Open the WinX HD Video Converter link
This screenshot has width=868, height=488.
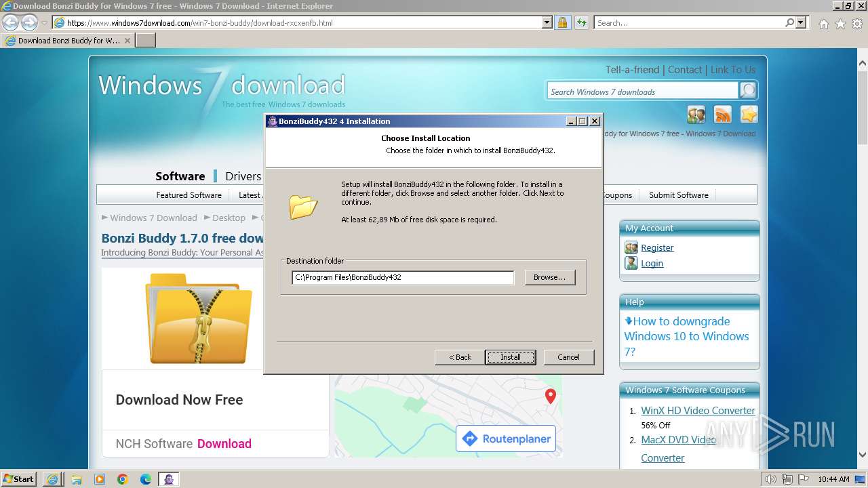point(698,411)
